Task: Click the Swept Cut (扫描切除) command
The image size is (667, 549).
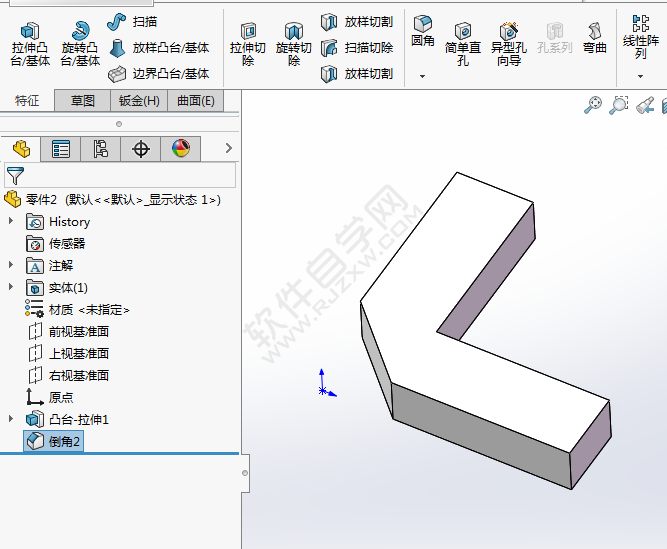Action: click(356, 48)
